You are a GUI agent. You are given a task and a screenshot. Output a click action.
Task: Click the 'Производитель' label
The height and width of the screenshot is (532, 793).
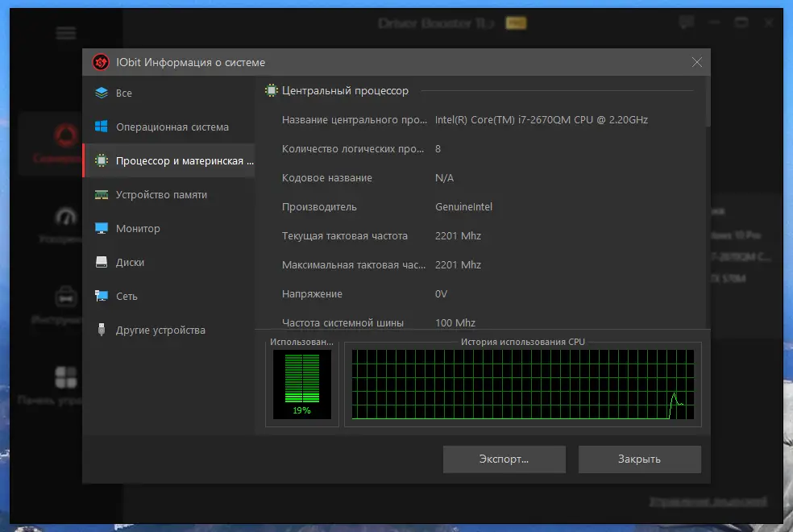[x=319, y=207]
